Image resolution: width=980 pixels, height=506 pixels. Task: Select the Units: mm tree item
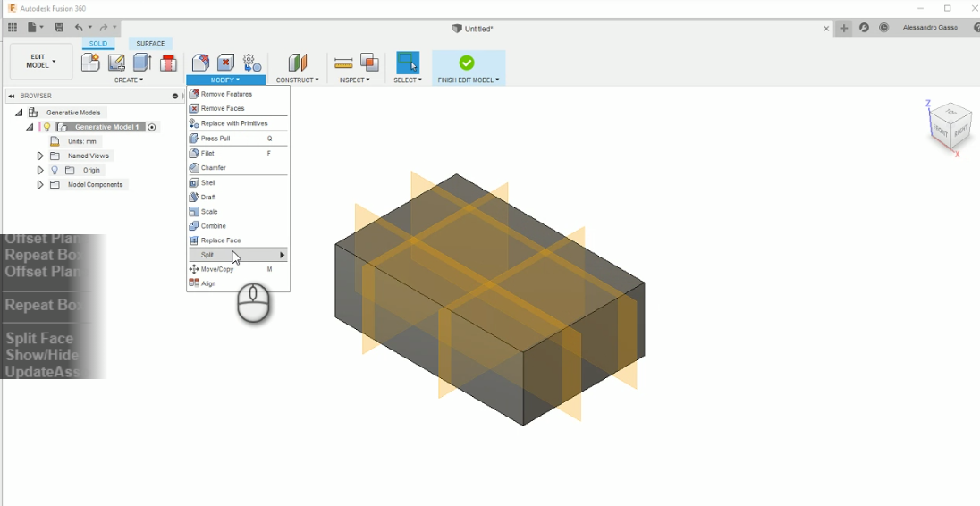(x=82, y=141)
